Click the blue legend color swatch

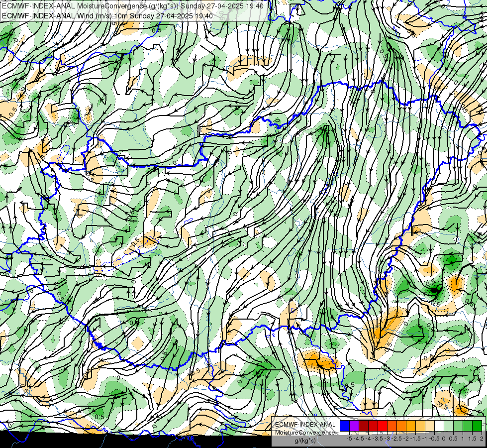pos(345,426)
